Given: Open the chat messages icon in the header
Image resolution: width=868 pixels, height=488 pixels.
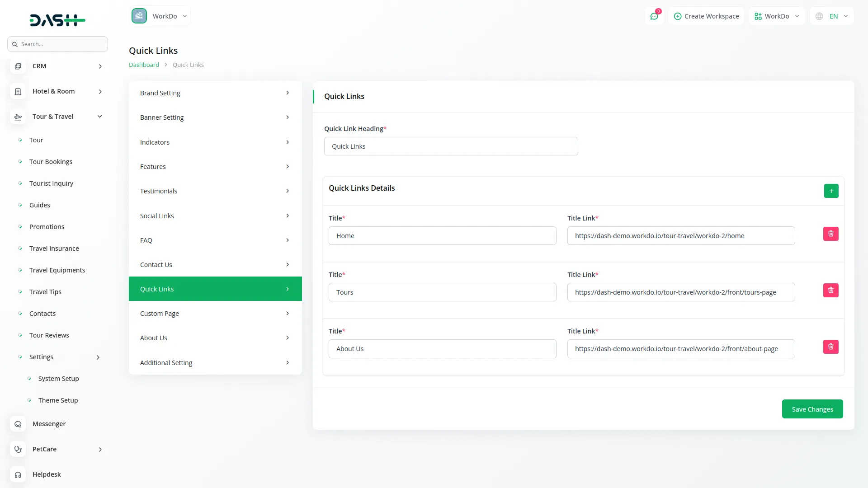Looking at the screenshot, I should [x=654, y=16].
